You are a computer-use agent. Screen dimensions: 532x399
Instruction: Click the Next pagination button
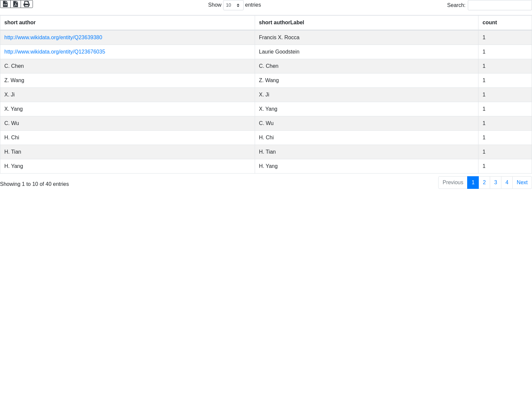[x=522, y=183]
